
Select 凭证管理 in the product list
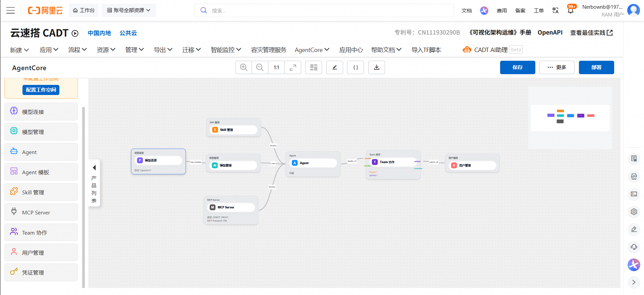tap(41, 273)
